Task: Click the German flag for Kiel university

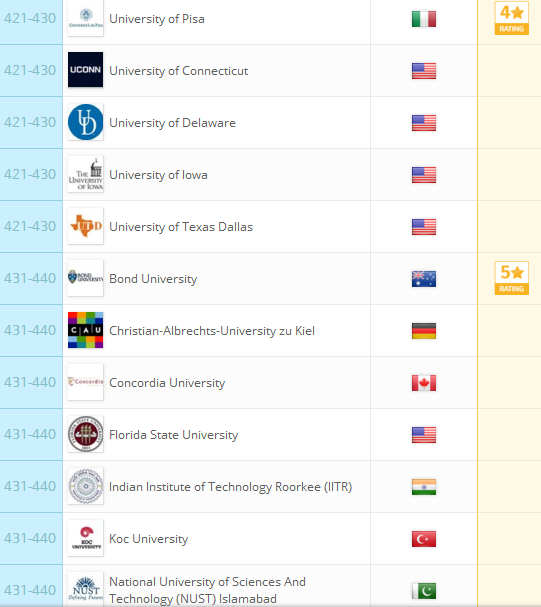Action: (424, 331)
